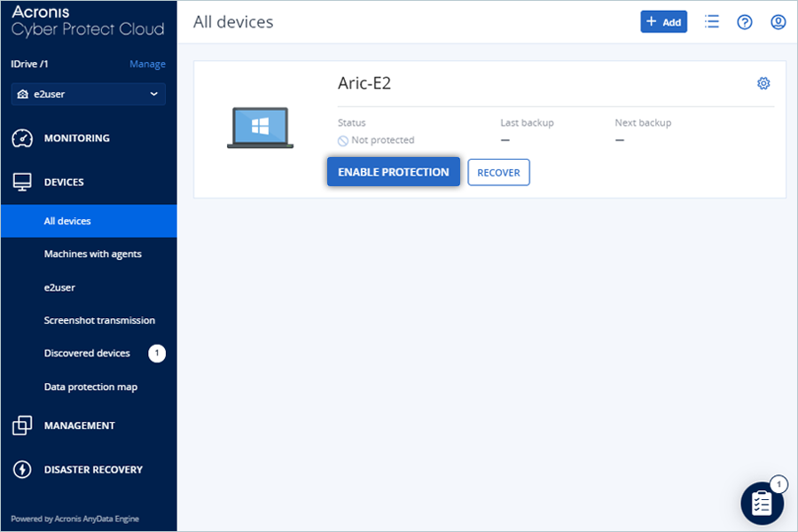Click the Management squares icon
The image size is (798, 532).
coord(22,426)
